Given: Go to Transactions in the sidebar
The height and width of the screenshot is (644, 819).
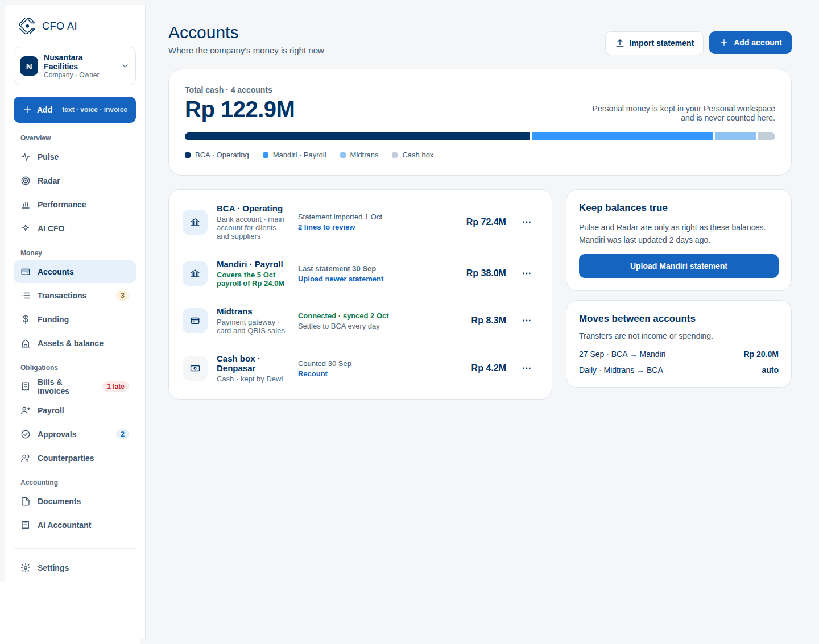Looking at the screenshot, I should [x=75, y=296].
